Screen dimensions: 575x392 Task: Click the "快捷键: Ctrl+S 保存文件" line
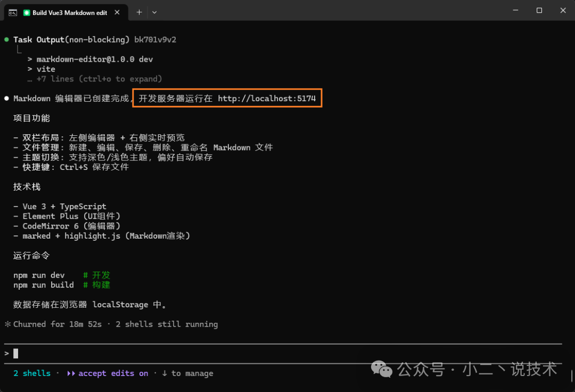click(71, 167)
